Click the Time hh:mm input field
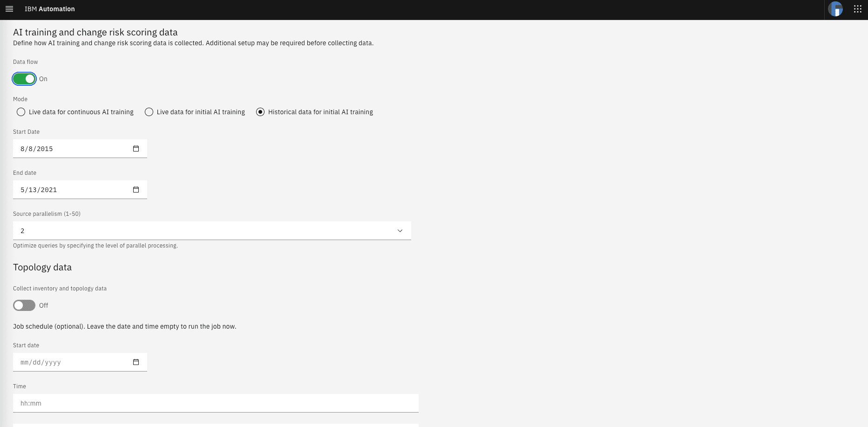Image resolution: width=868 pixels, height=427 pixels. click(216, 403)
